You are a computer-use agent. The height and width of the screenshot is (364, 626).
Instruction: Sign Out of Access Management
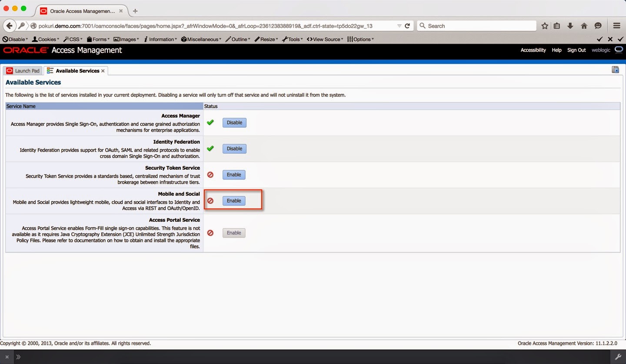(576, 50)
